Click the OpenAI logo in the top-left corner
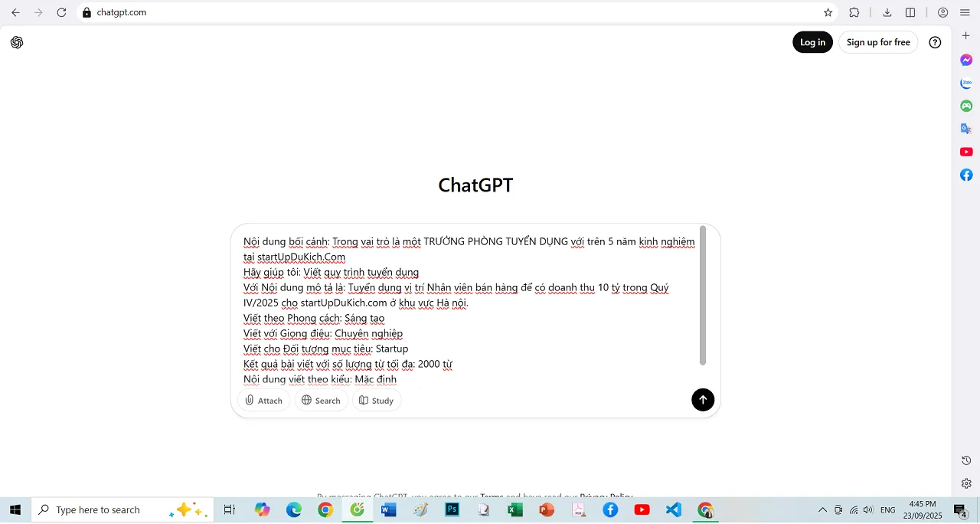The width and height of the screenshot is (980, 524). (x=17, y=42)
